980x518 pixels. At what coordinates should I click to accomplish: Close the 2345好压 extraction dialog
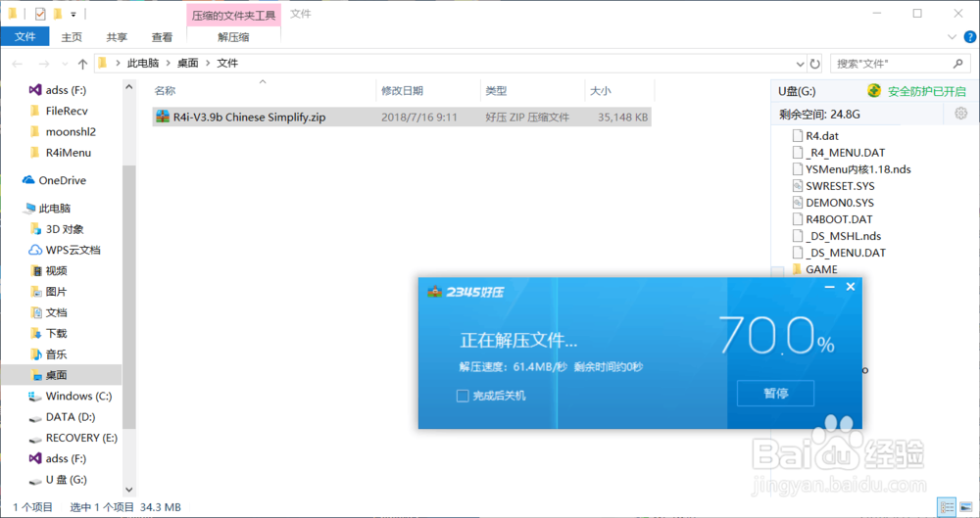coord(851,287)
